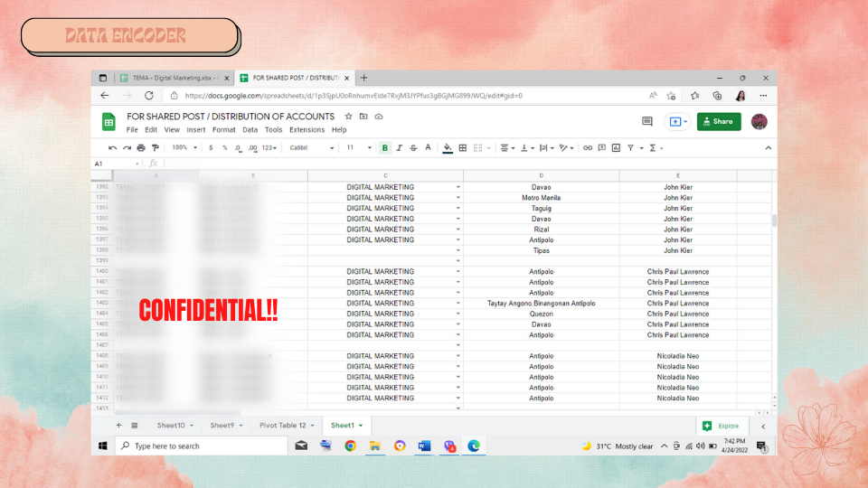Open the Google account avatar
This screenshot has height=488, width=868.
pyautogui.click(x=759, y=121)
